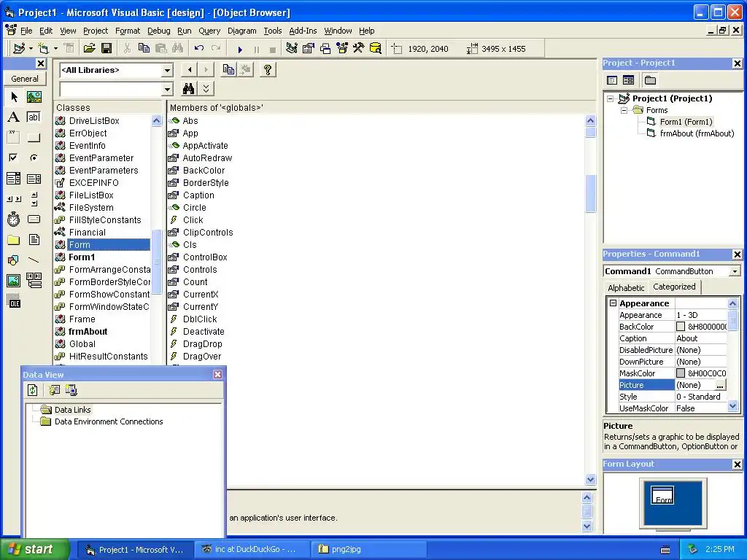This screenshot has width=747, height=560.
Task: Select the Timer control tool
Action: point(14,219)
